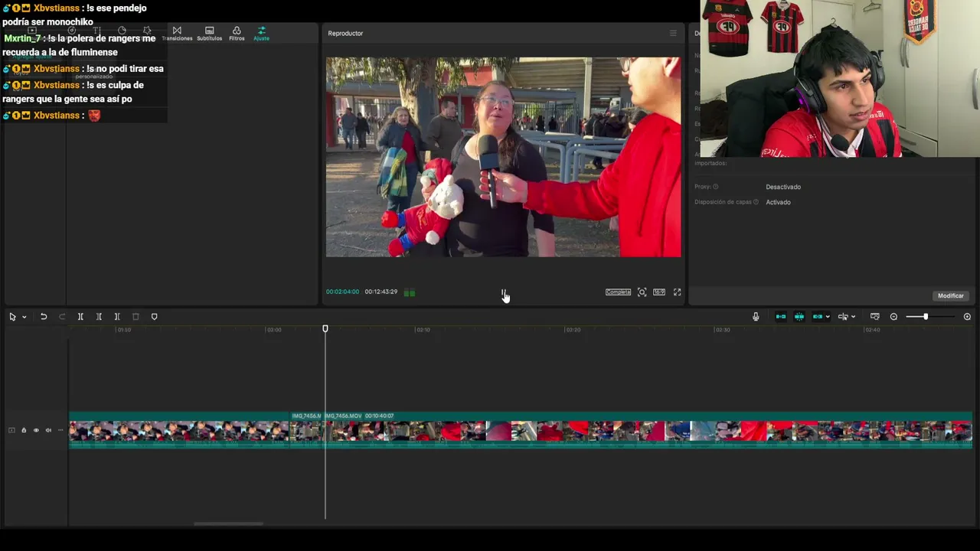Lock the video track
This screenshot has height=551, width=980.
24,430
